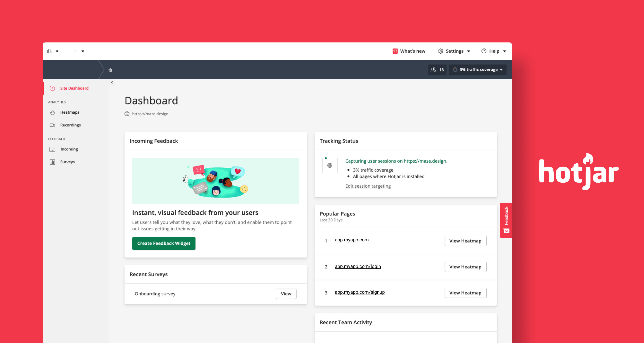This screenshot has width=644, height=343.
Task: Select Site Dashboard in the sidebar
Action: pyautogui.click(x=74, y=88)
